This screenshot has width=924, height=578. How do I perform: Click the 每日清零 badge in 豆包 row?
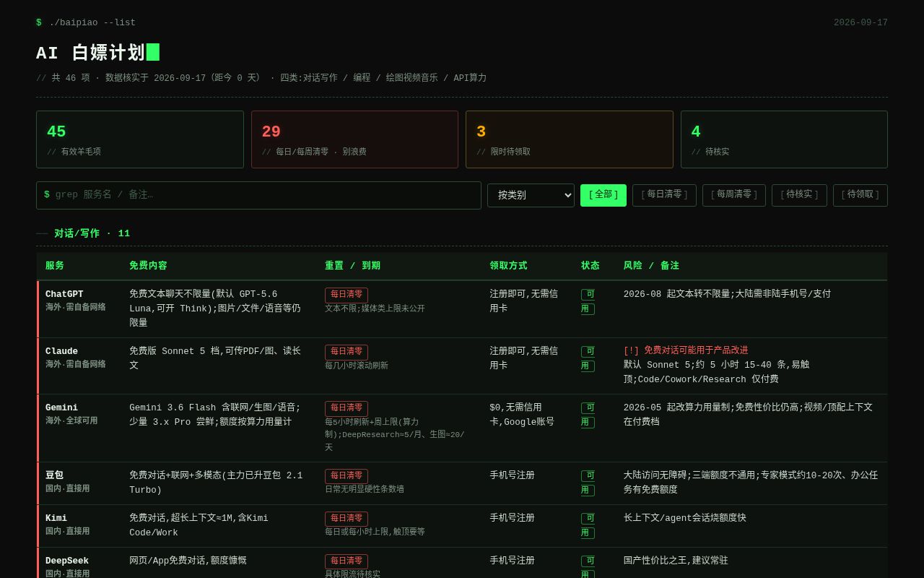click(346, 476)
